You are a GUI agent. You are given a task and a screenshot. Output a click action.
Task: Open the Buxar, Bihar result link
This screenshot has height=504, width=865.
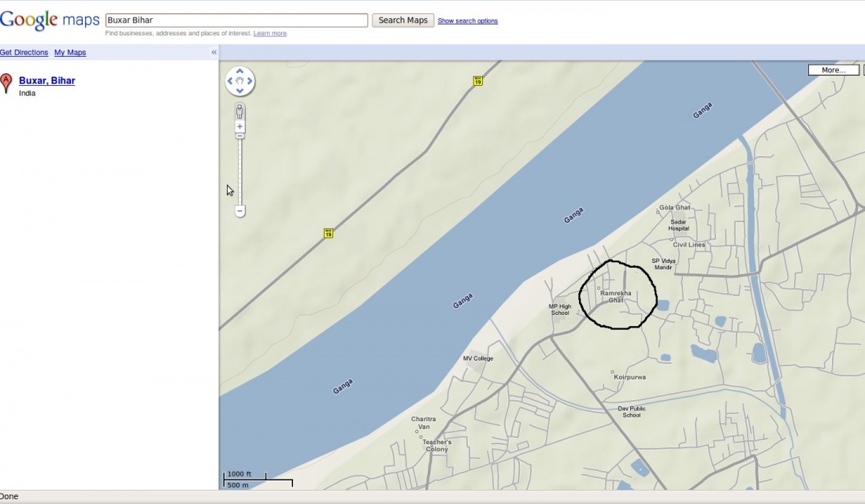[46, 80]
